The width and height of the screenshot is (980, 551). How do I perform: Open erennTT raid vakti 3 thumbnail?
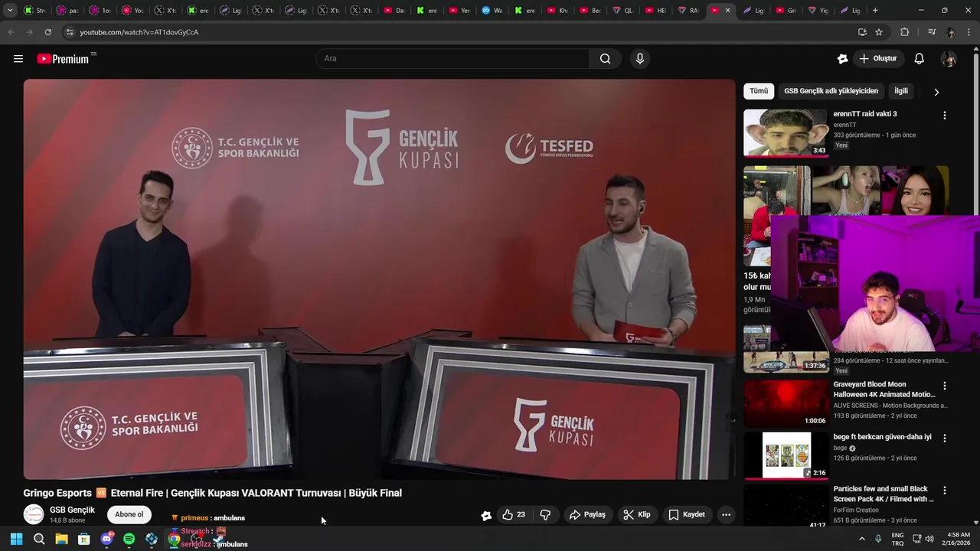pyautogui.click(x=786, y=132)
